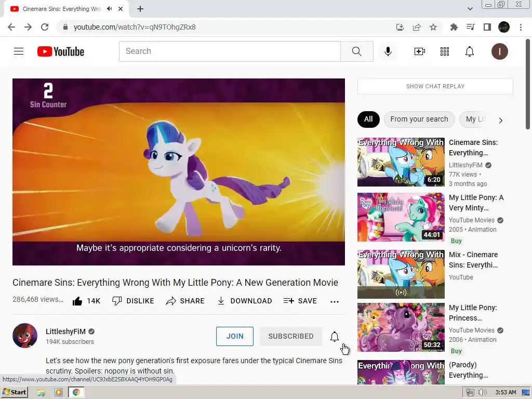Open the Mix - Cinemare Sins thumbnail
The height and width of the screenshot is (399, 532).
pos(401,274)
